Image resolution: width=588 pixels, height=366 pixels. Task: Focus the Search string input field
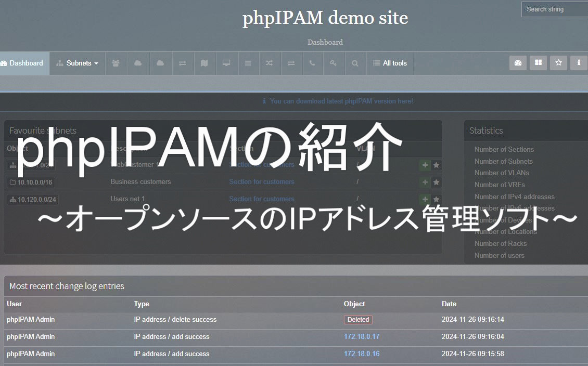coord(555,9)
